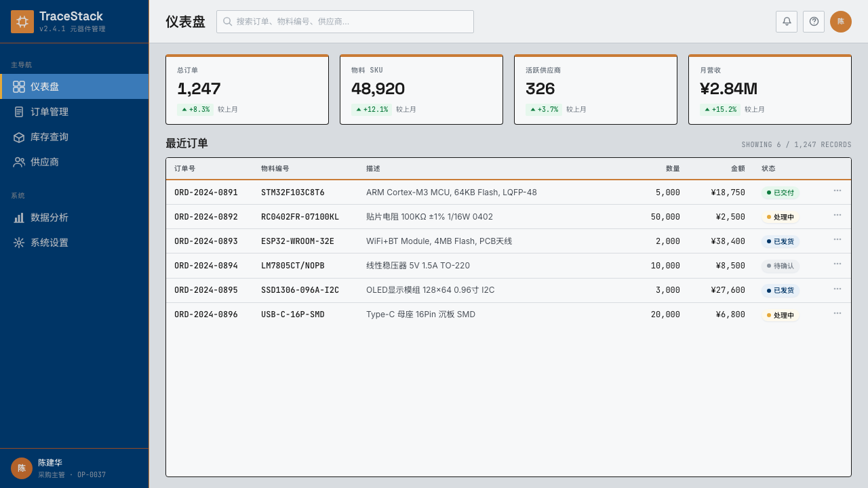Open 订单管理 in the sidebar

pos(75,112)
